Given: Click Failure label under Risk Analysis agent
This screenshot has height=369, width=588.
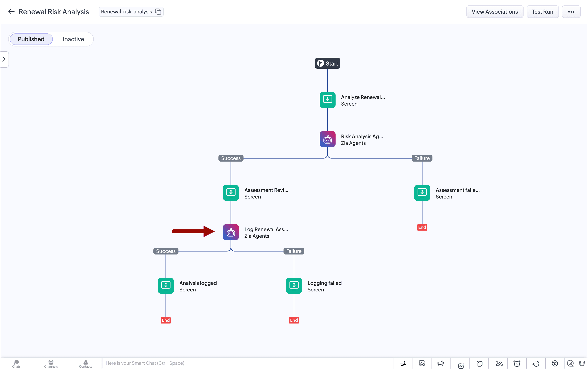Looking at the screenshot, I should click(x=422, y=158).
